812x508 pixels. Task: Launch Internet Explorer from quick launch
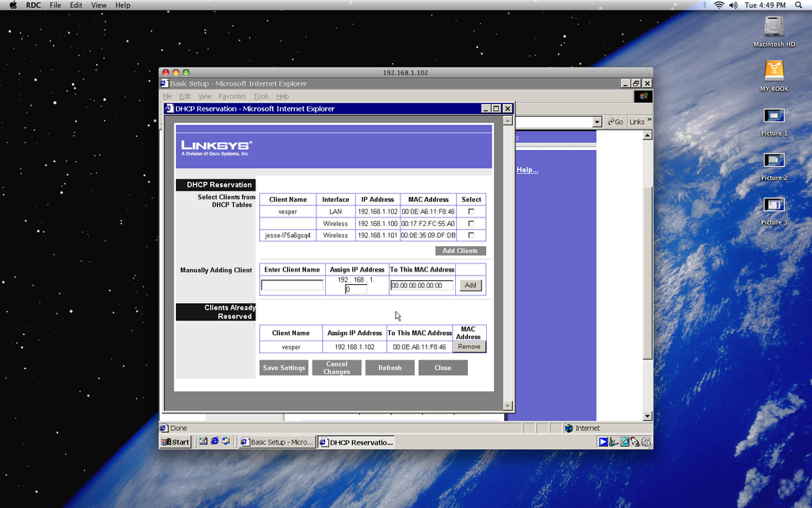pos(214,441)
